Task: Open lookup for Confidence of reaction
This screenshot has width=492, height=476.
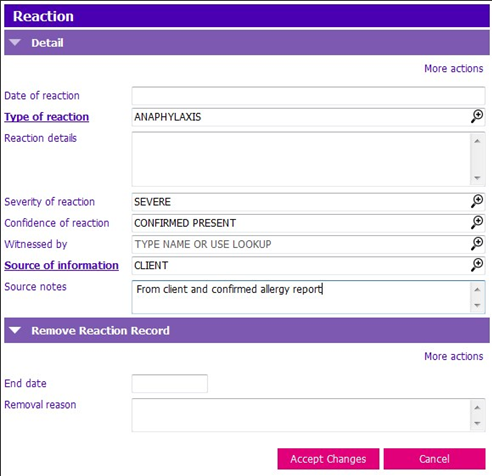Action: [x=477, y=223]
